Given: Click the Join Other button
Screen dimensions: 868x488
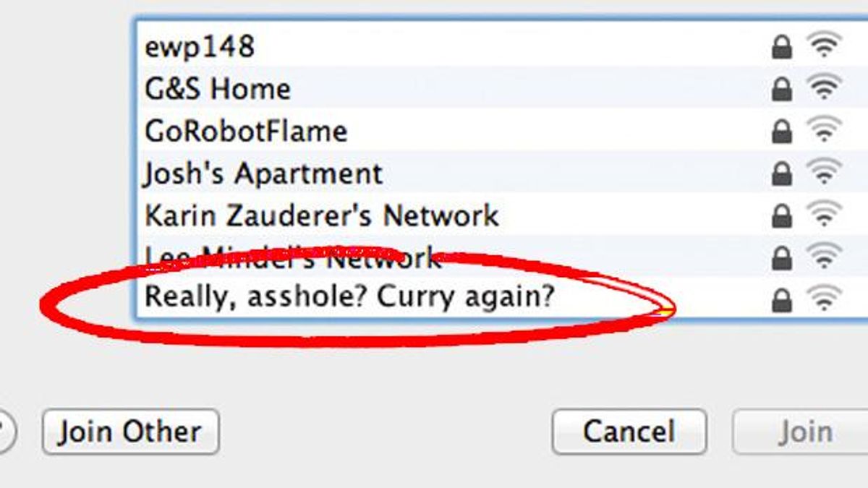Looking at the screenshot, I should coord(131,432).
